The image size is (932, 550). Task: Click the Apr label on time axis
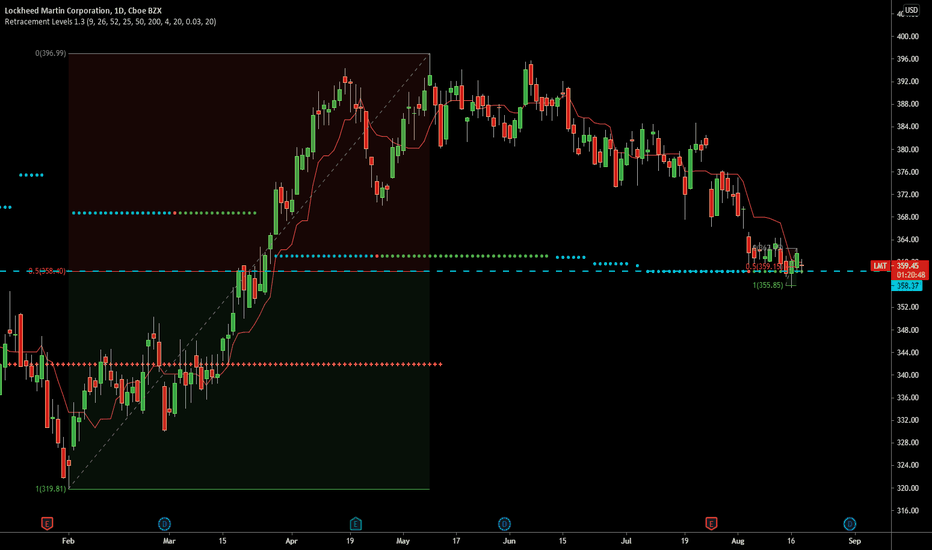291,541
